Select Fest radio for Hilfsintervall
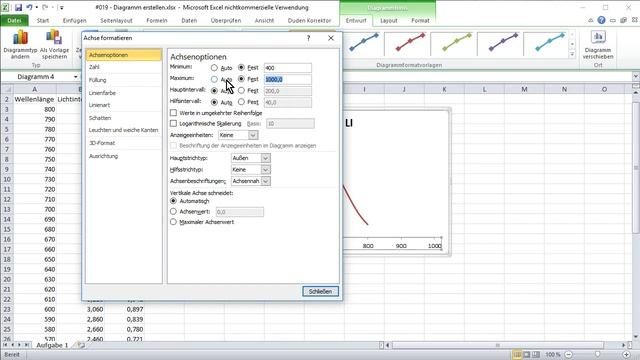640x360 pixels. tap(241, 102)
